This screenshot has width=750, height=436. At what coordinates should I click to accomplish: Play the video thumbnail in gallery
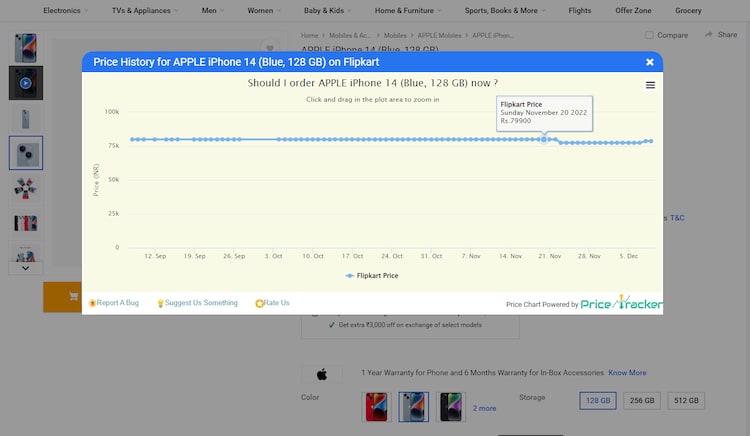pyautogui.click(x=26, y=83)
